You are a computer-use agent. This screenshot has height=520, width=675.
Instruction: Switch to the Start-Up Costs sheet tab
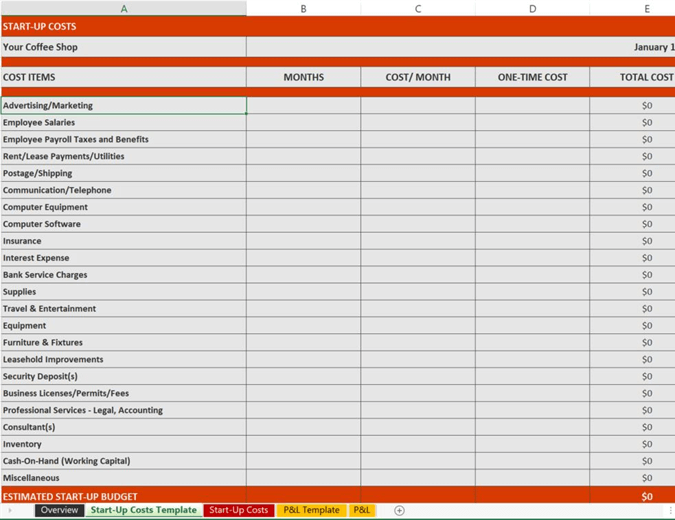pos(238,510)
